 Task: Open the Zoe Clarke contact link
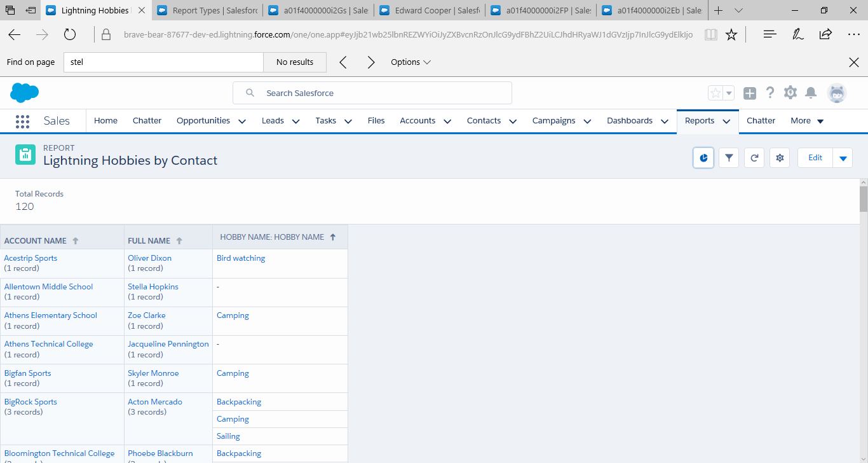tap(147, 315)
